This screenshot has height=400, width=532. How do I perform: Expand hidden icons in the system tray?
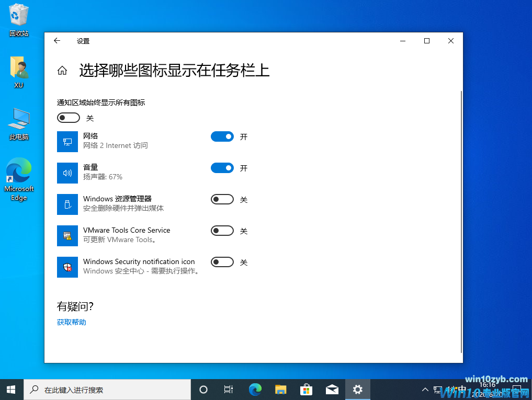pyautogui.click(x=425, y=389)
